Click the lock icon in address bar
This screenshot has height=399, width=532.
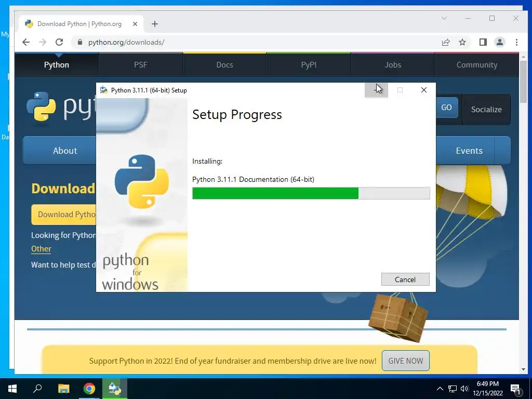click(x=80, y=42)
